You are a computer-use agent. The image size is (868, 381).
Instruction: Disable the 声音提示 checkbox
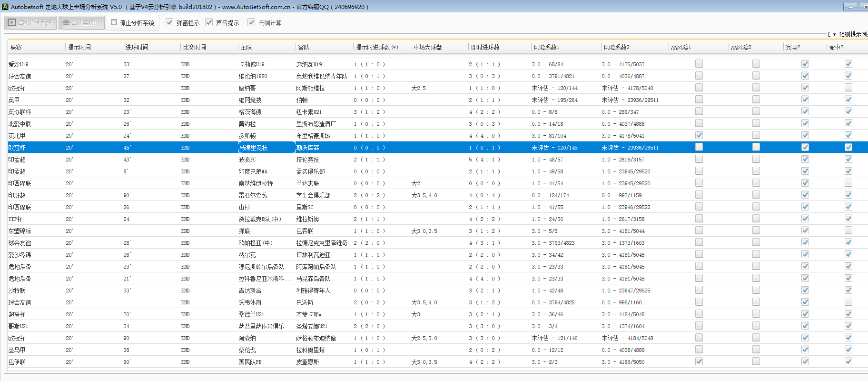point(209,22)
